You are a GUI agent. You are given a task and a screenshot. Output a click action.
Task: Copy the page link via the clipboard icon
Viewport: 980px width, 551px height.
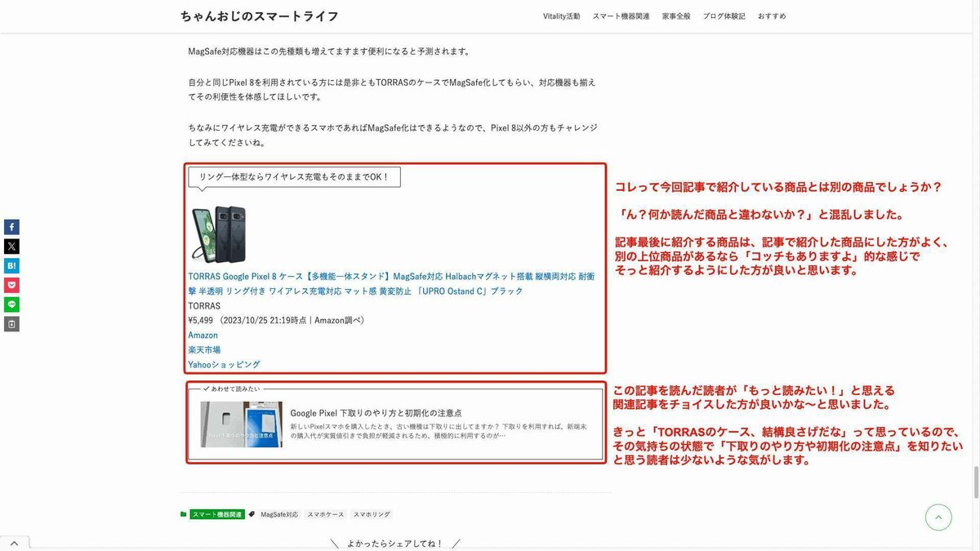tap(11, 325)
